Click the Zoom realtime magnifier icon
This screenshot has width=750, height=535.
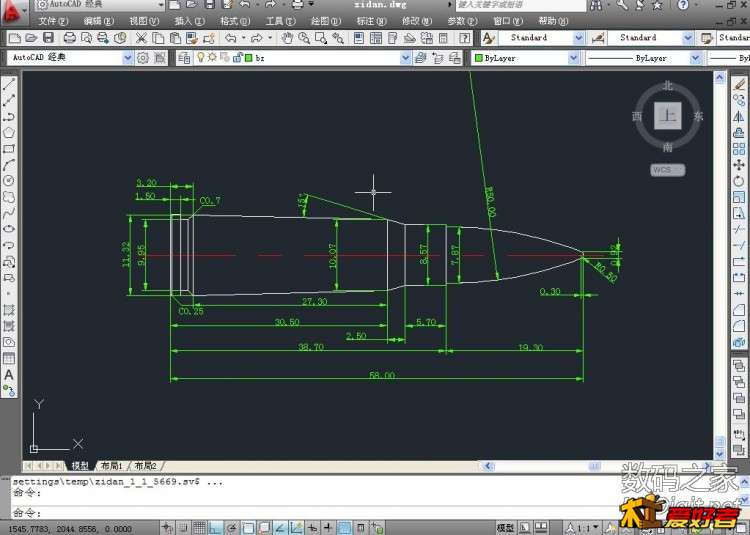click(304, 38)
